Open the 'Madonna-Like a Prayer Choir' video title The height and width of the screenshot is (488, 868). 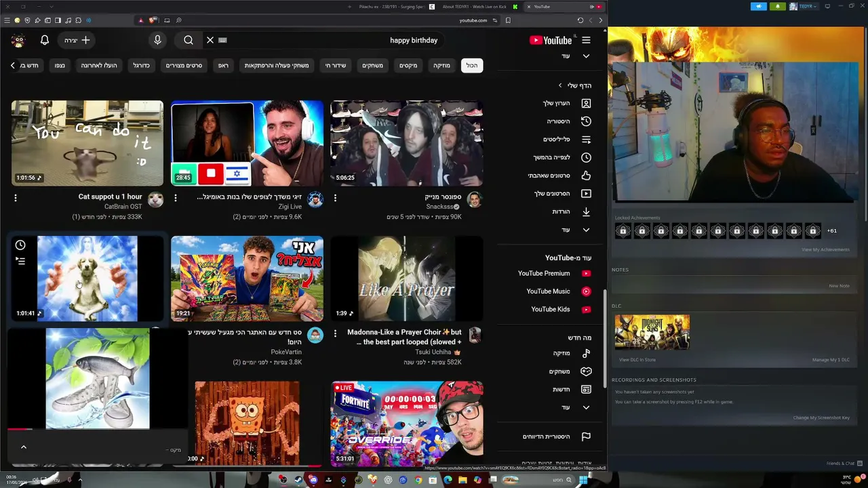pyautogui.click(x=405, y=337)
